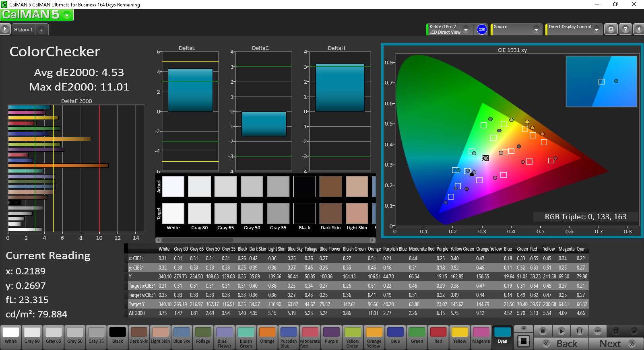The height and width of the screenshot is (350, 644).
Task: Click the CIE 1931 xy chart title
Action: pos(512,50)
